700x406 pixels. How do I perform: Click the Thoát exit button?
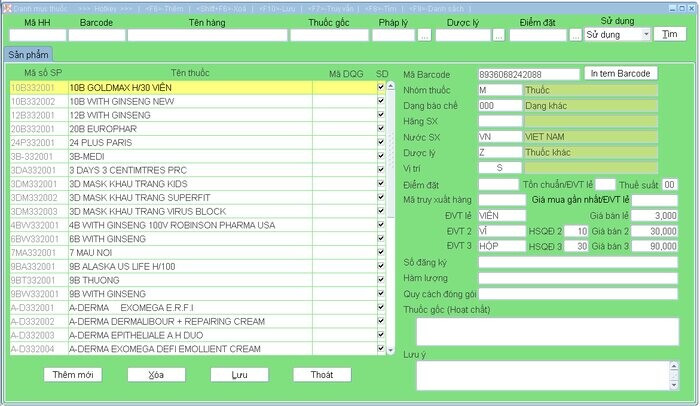(x=322, y=374)
